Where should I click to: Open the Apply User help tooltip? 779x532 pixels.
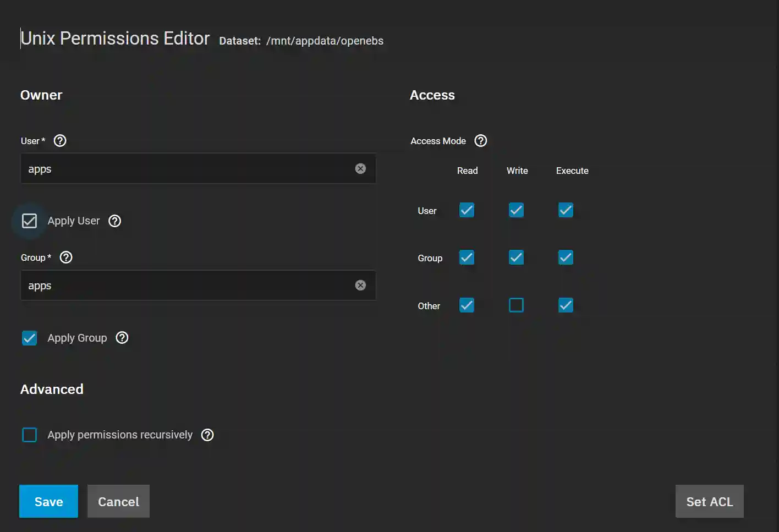(114, 221)
